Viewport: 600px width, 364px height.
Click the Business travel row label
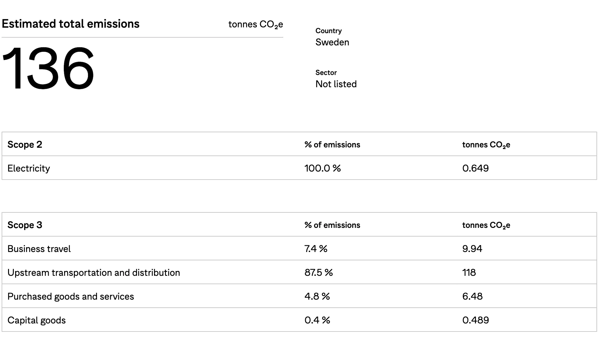(39, 249)
